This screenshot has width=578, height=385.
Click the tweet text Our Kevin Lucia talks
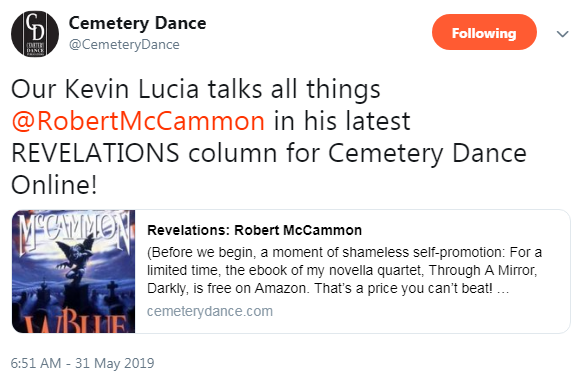pyautogui.click(x=195, y=89)
